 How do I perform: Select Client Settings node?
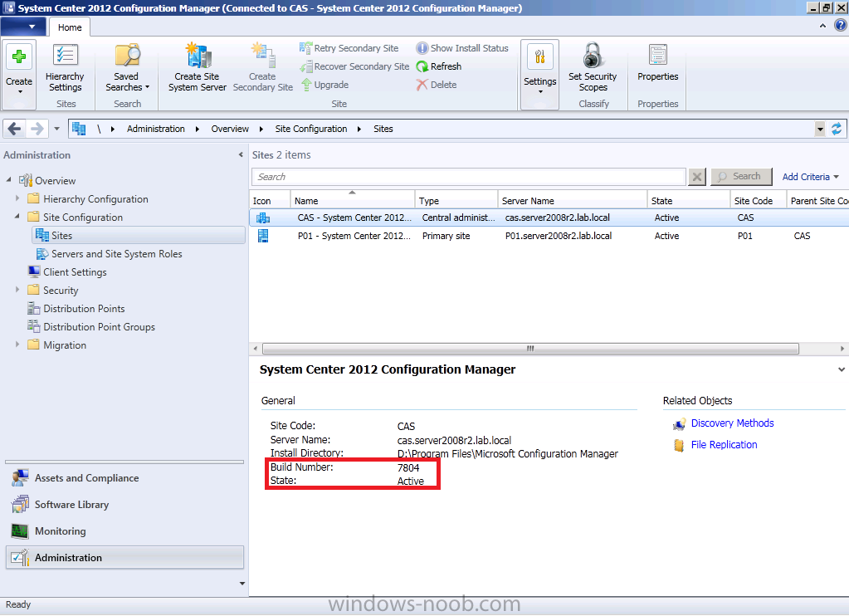[x=67, y=272]
